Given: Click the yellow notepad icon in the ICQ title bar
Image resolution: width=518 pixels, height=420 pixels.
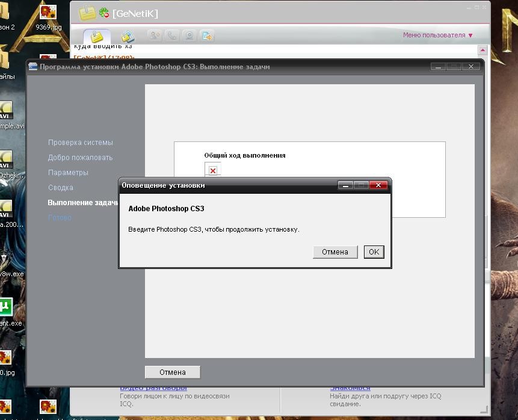Looking at the screenshot, I should [87, 13].
